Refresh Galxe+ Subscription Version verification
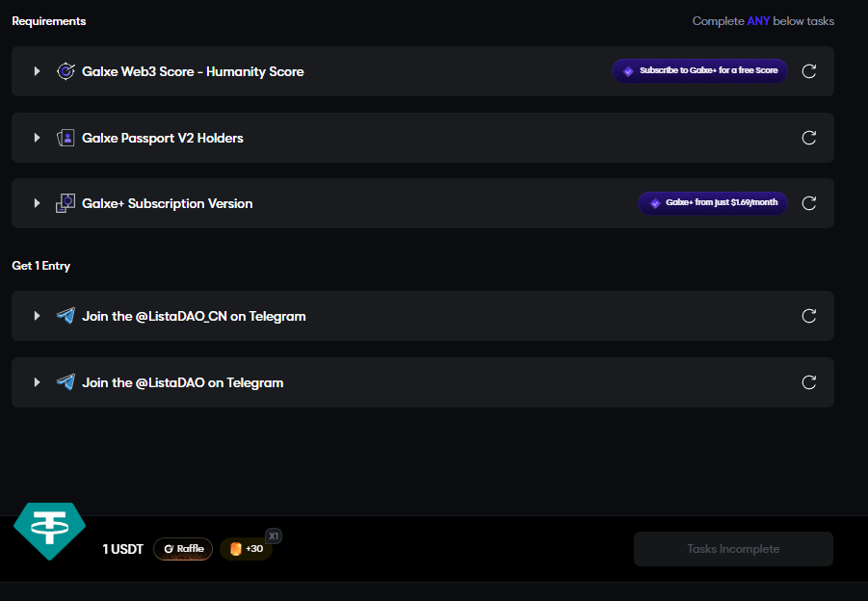The width and height of the screenshot is (868, 601). click(809, 203)
